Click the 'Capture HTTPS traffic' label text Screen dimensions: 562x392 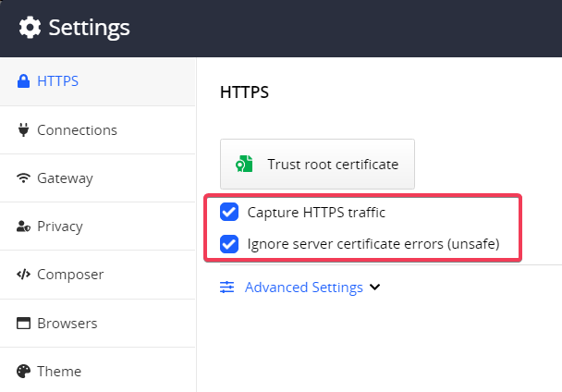point(316,213)
